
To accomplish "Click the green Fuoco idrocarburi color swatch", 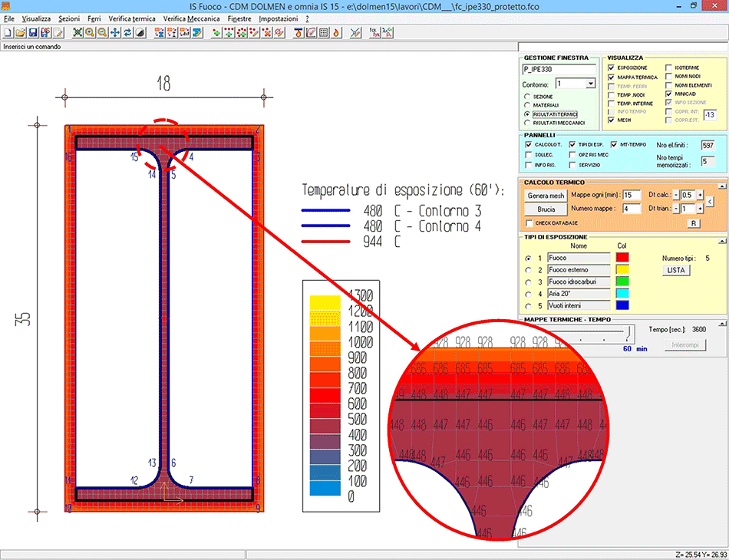I will [x=622, y=282].
